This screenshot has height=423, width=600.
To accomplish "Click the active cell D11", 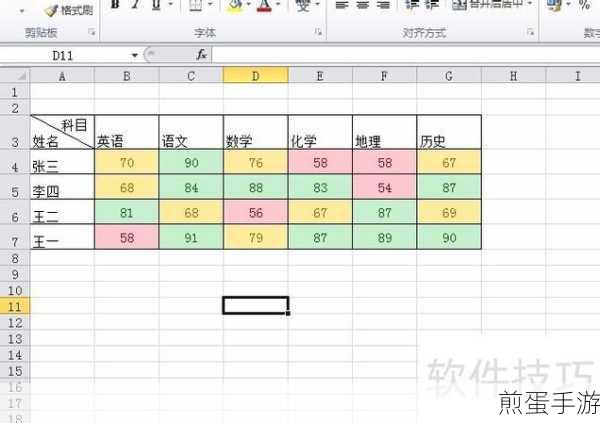I will tap(256, 306).
